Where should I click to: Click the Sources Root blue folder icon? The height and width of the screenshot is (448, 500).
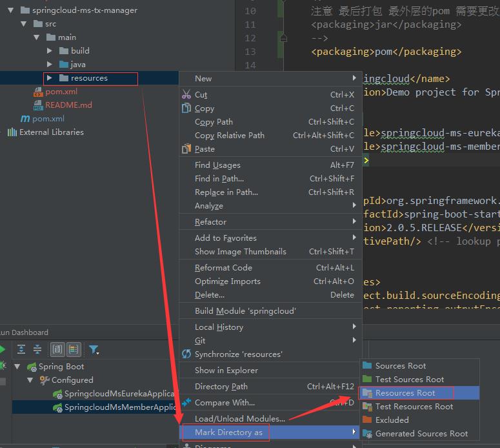point(367,365)
